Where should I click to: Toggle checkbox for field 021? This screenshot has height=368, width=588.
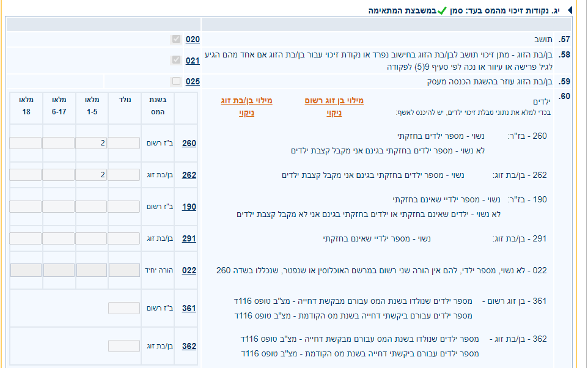[176, 61]
